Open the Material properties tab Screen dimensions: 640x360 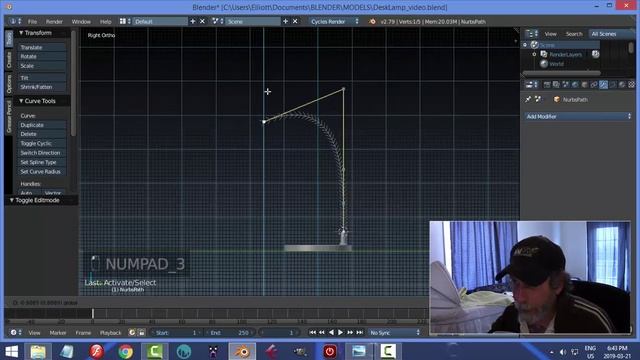(622, 84)
